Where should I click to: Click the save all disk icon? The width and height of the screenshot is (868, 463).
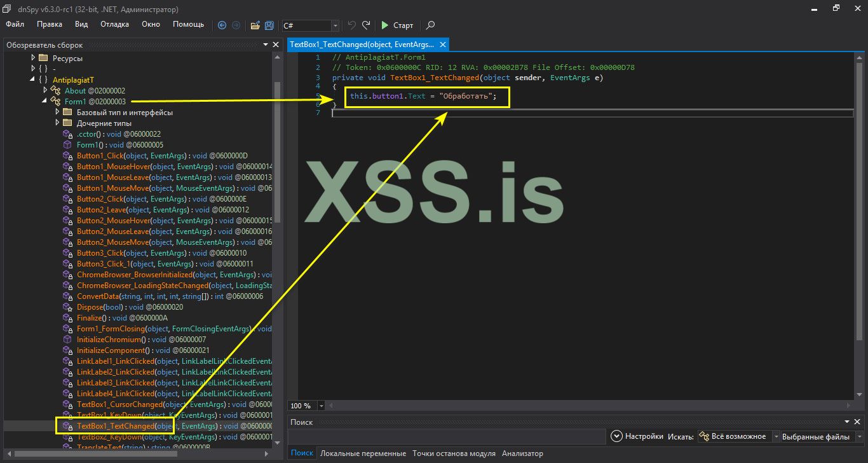pyautogui.click(x=269, y=25)
